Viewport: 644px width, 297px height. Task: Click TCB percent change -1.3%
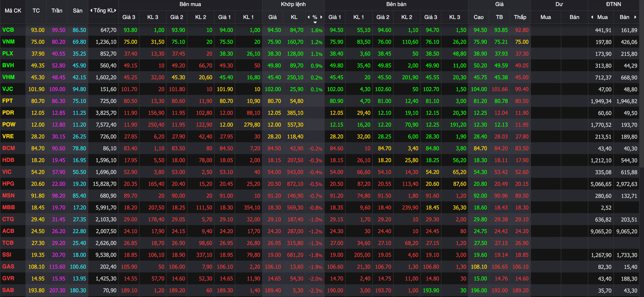click(x=316, y=243)
